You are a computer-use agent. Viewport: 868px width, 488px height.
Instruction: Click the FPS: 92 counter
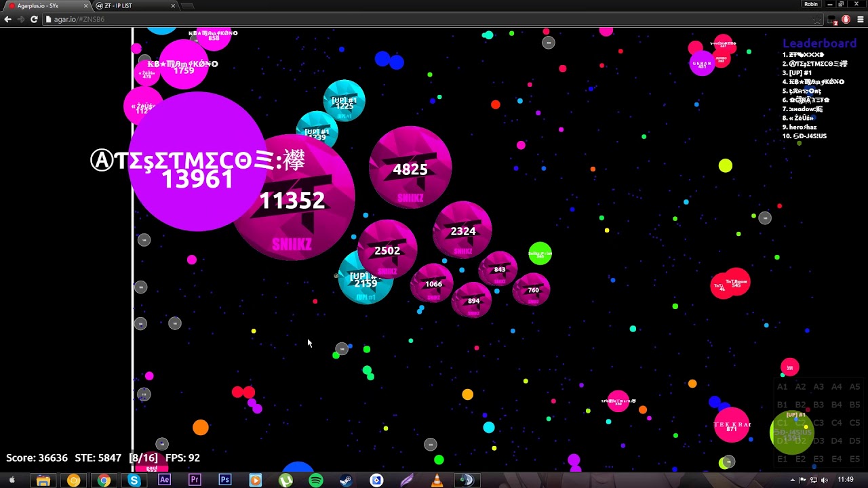[x=182, y=458]
